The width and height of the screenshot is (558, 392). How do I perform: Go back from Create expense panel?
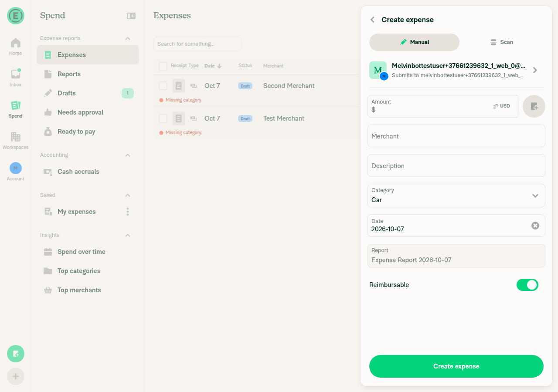(372, 20)
